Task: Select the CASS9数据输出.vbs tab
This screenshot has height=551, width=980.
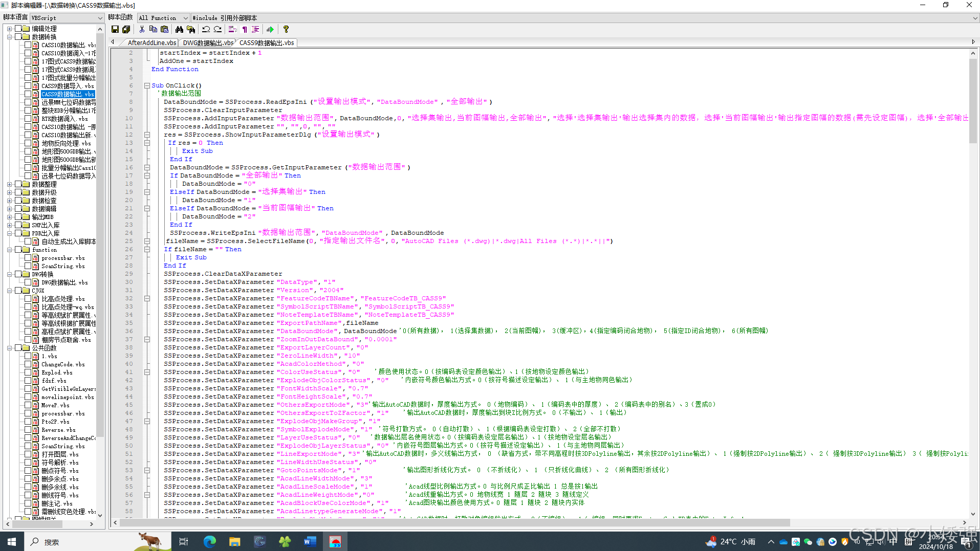Action: tap(267, 43)
